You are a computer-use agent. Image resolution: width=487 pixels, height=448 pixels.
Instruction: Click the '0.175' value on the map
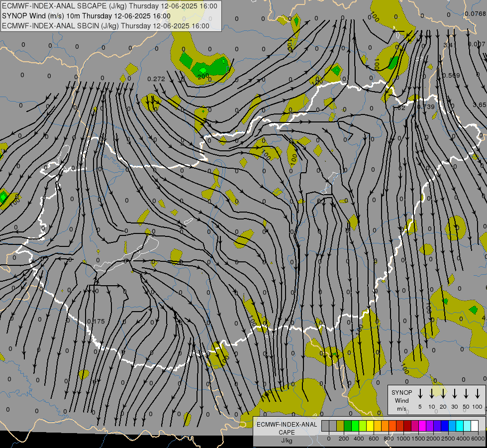[x=96, y=322]
